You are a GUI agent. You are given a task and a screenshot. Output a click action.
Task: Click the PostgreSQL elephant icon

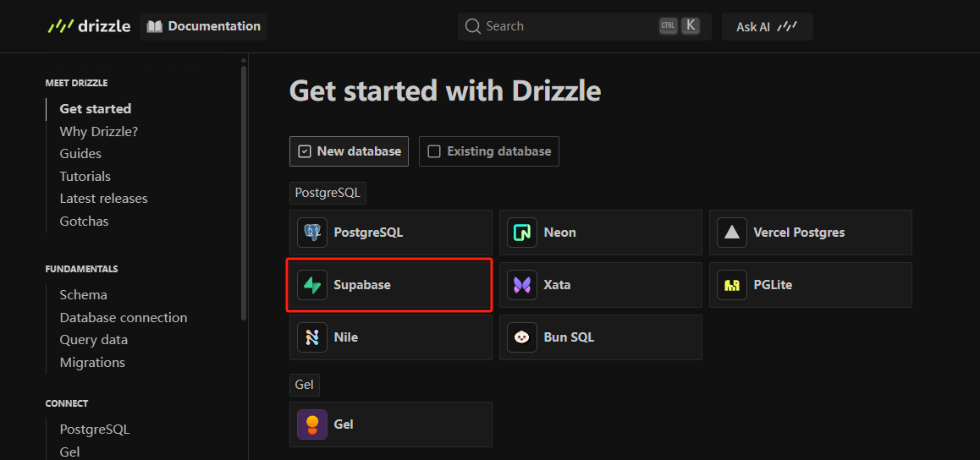click(312, 233)
